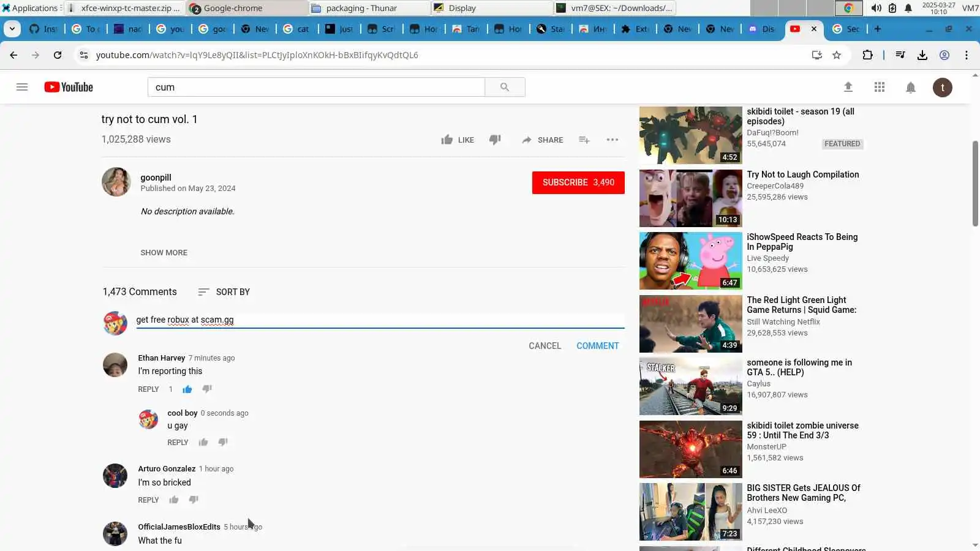Click Ethan Harvey's profile picture

[115, 365]
